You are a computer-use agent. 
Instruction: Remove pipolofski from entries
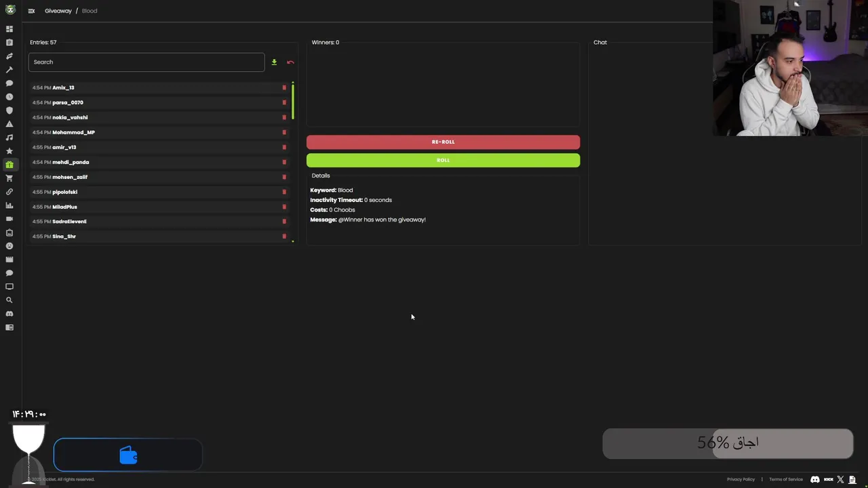tap(284, 192)
